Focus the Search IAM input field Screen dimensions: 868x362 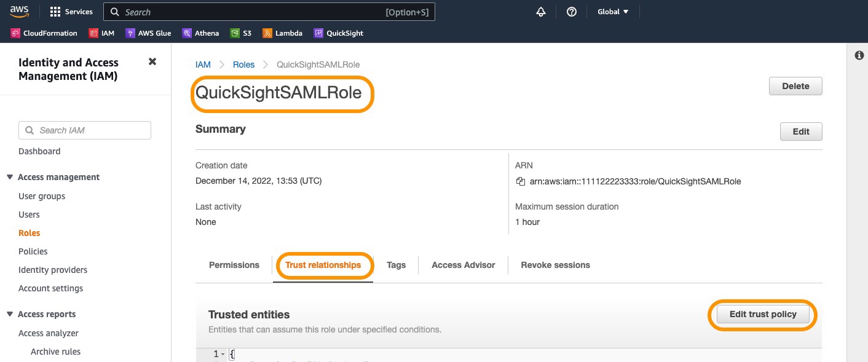click(85, 130)
